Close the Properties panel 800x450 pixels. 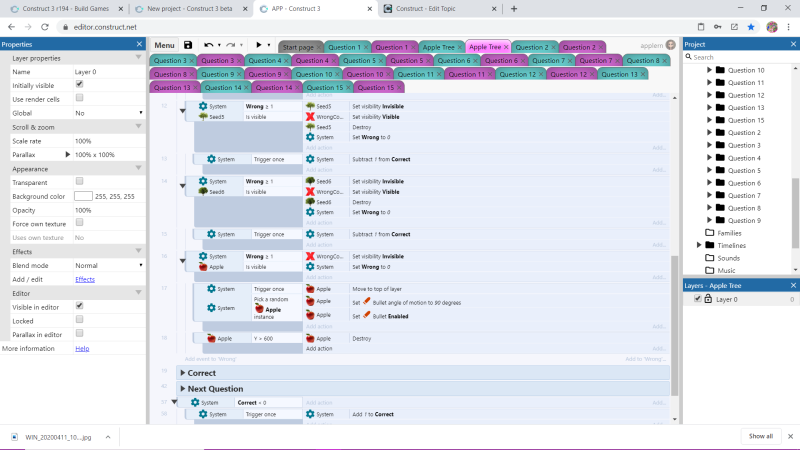click(x=139, y=44)
